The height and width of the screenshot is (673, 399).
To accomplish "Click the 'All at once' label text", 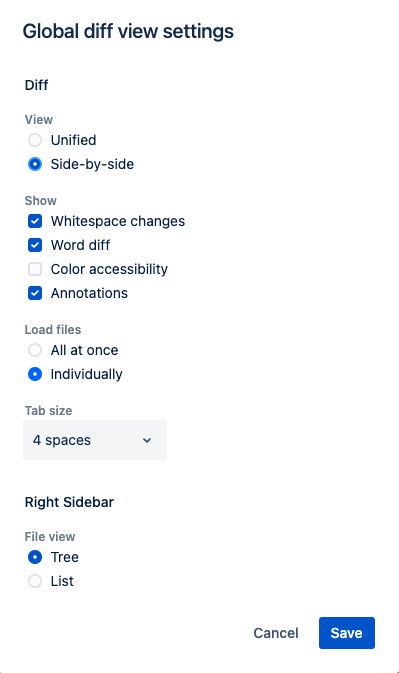I will coord(85,350).
